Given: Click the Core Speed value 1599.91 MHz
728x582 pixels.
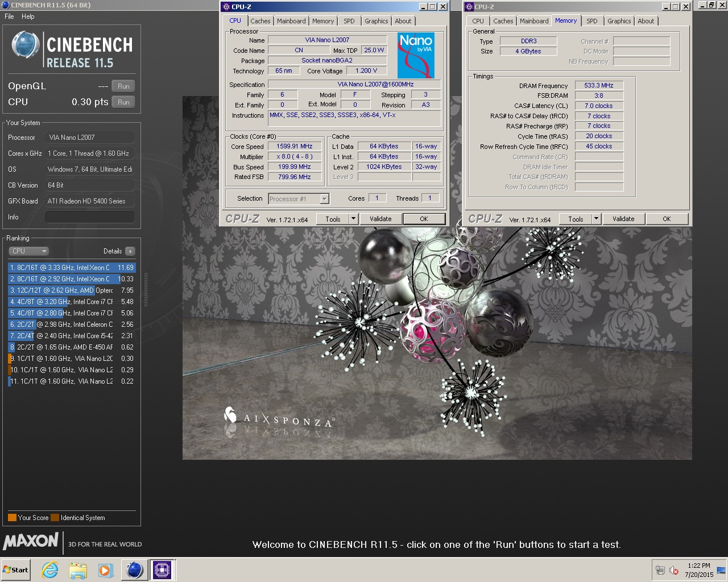Looking at the screenshot, I should 295,147.
